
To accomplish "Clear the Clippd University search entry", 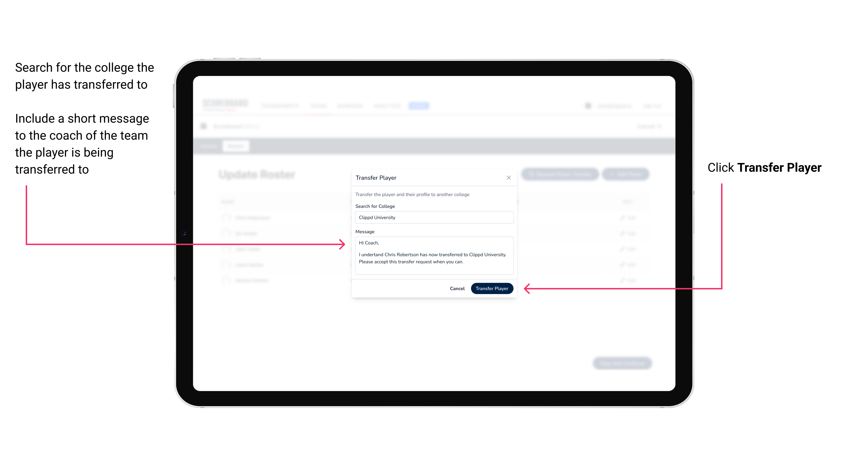I will (433, 217).
